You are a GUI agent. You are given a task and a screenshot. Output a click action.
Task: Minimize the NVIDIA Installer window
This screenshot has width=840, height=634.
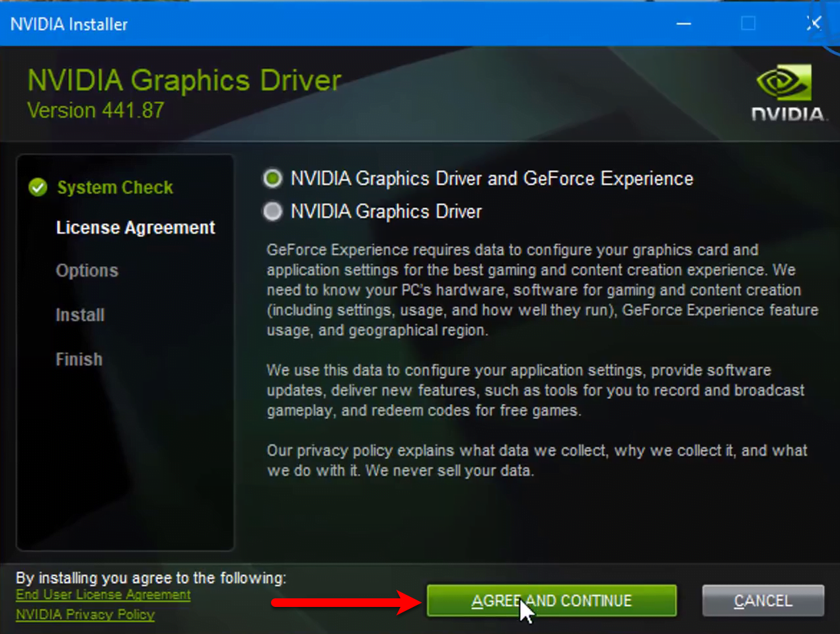pos(684,24)
